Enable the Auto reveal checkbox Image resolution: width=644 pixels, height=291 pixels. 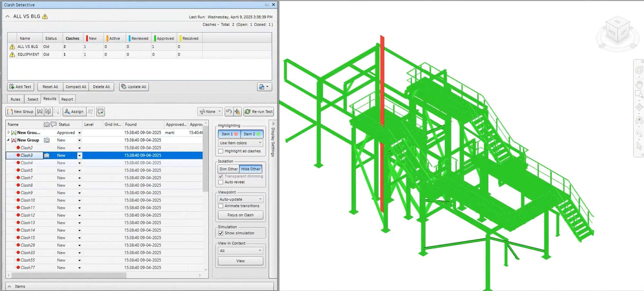(x=221, y=182)
